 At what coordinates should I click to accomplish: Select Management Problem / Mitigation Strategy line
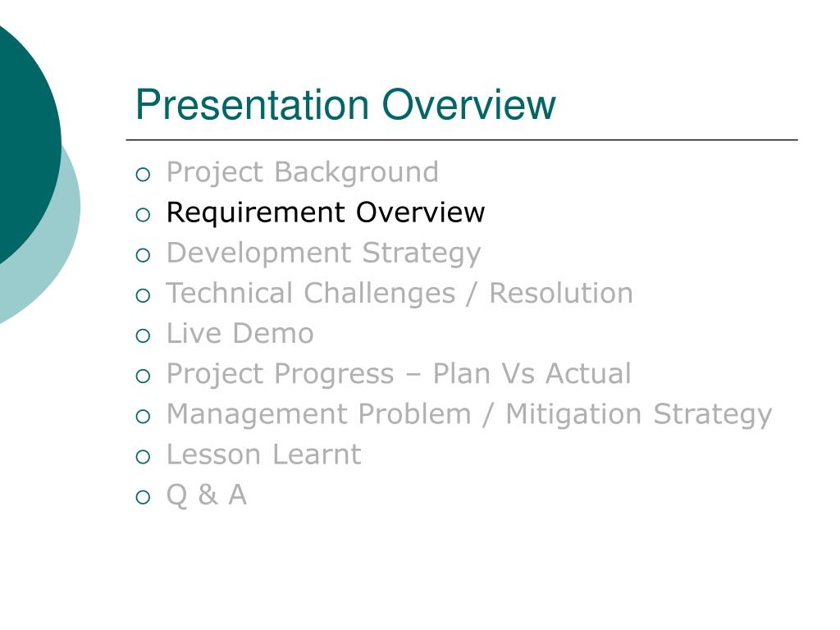click(x=468, y=414)
